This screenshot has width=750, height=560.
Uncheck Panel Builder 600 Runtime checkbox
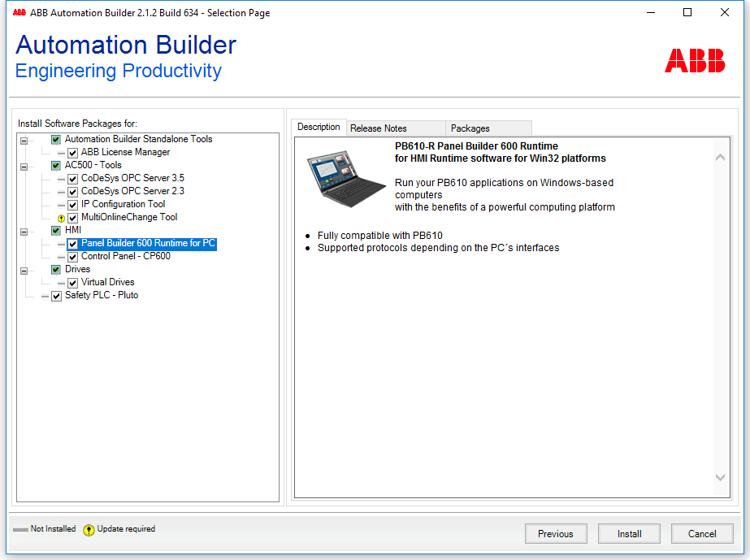pos(72,244)
